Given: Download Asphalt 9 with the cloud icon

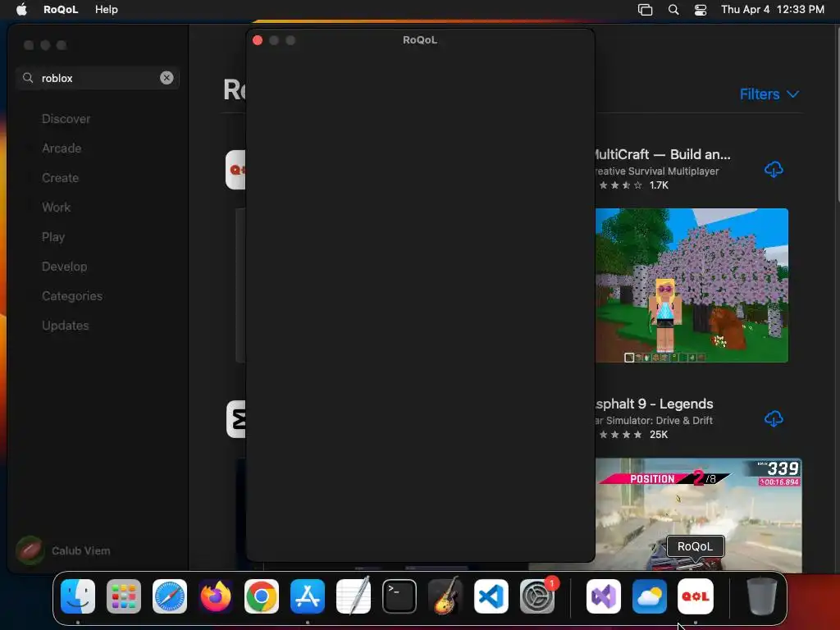Looking at the screenshot, I should click(773, 418).
